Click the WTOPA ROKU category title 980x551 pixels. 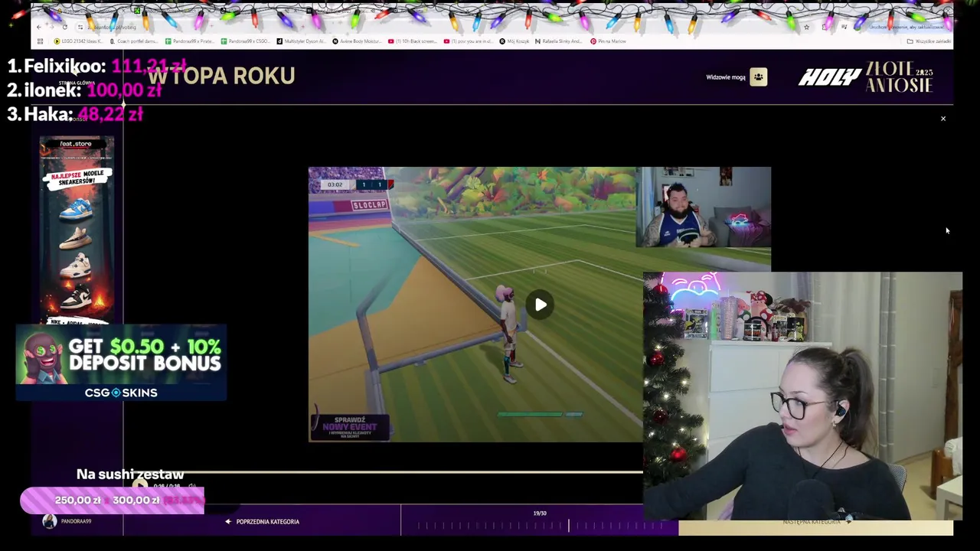coord(220,76)
